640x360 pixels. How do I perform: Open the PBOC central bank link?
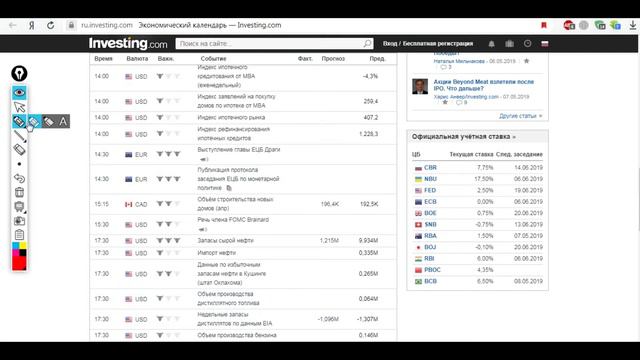click(432, 270)
